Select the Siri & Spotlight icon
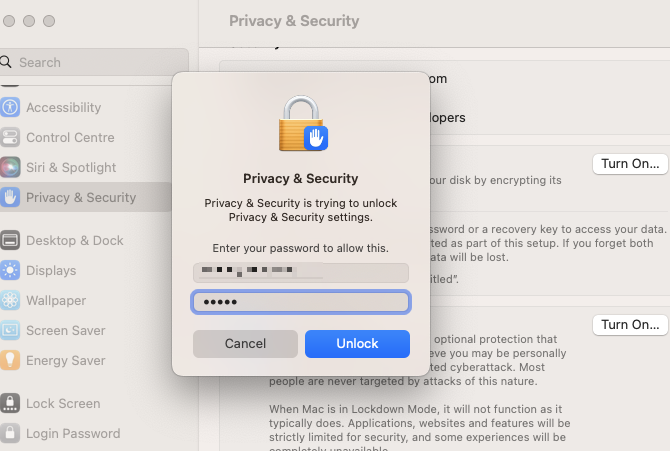The width and height of the screenshot is (670, 451). (x=10, y=167)
